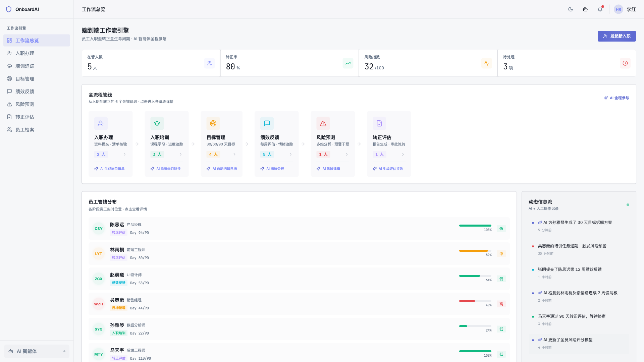The image size is (644, 362).
Task: Open 培训追踪 in the sidebar
Action: [x=25, y=66]
